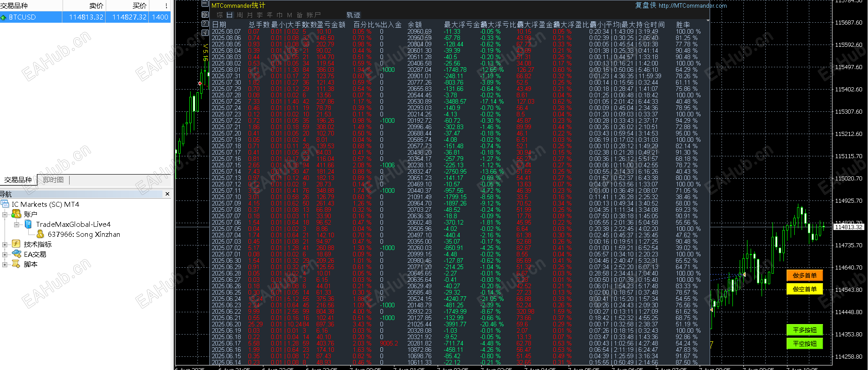The width and height of the screenshot is (868, 370).
Task: Click the green 平空按钮 button
Action: click(x=804, y=344)
